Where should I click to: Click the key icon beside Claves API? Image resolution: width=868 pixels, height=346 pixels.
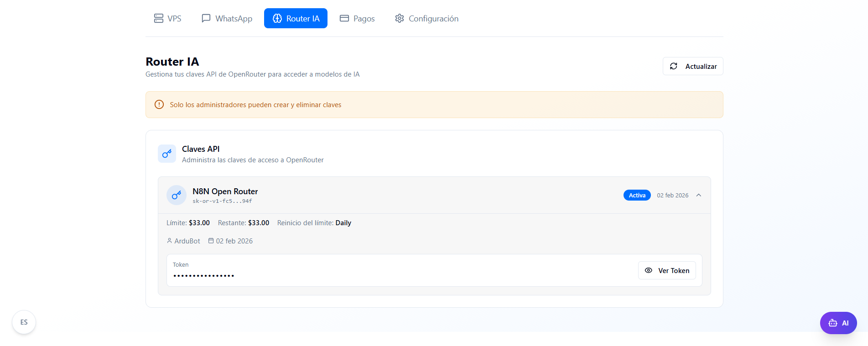pyautogui.click(x=167, y=154)
